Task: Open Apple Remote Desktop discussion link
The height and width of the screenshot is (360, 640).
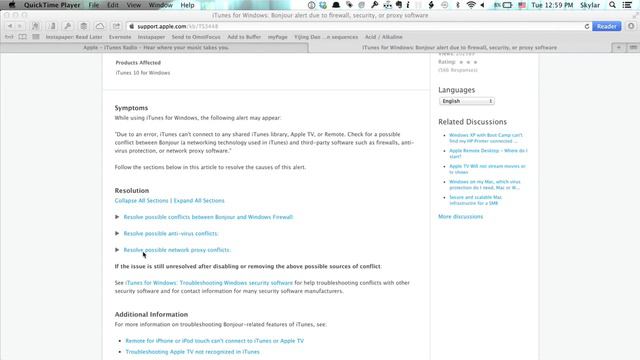Action: point(488,153)
